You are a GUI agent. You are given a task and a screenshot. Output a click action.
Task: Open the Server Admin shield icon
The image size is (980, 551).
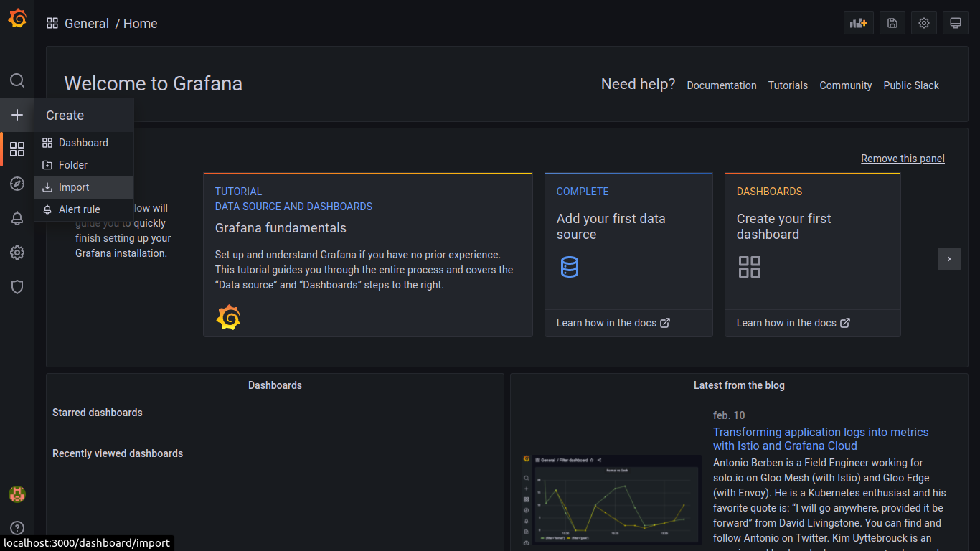tap(17, 287)
